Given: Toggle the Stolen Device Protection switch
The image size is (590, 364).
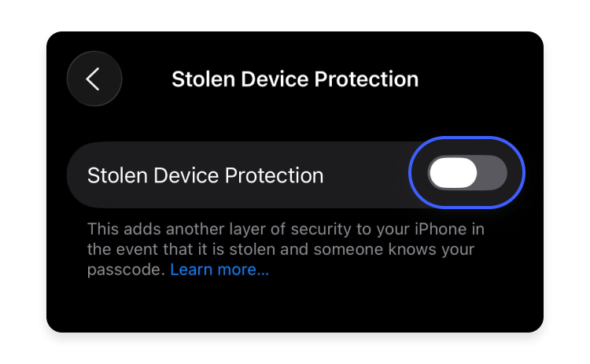Looking at the screenshot, I should [x=467, y=173].
